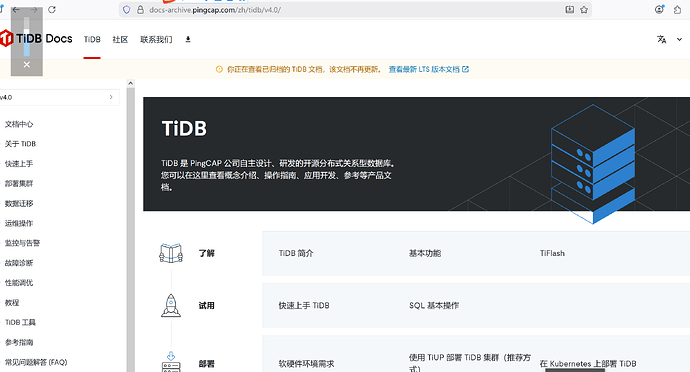This screenshot has height=372, width=690.
Task: Open the extensions puzzle icon
Action: (x=678, y=10)
